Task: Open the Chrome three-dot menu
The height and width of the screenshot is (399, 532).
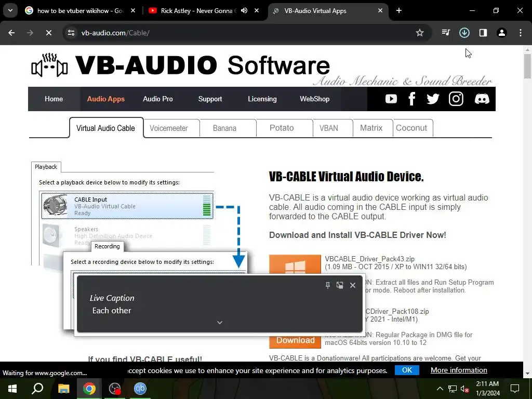Action: click(x=521, y=33)
